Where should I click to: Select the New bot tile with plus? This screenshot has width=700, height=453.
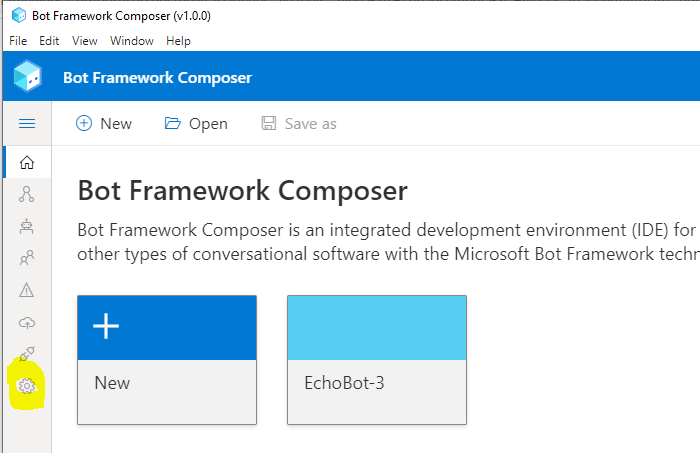point(167,360)
